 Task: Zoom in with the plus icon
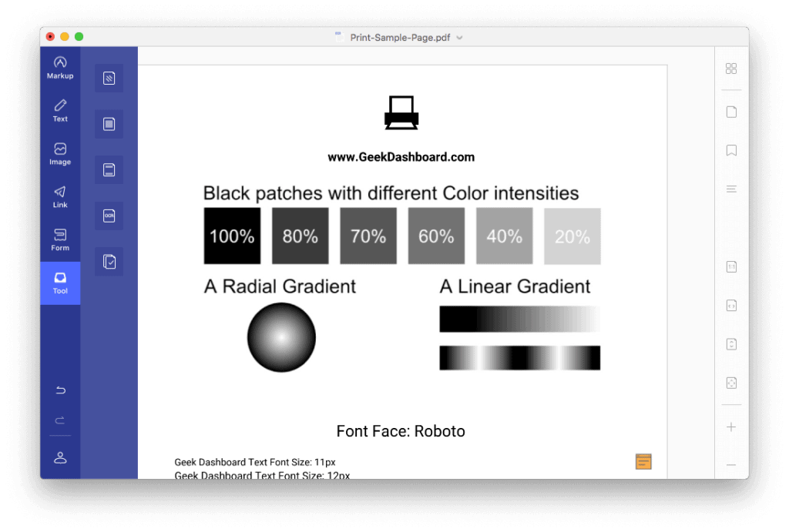(x=731, y=427)
